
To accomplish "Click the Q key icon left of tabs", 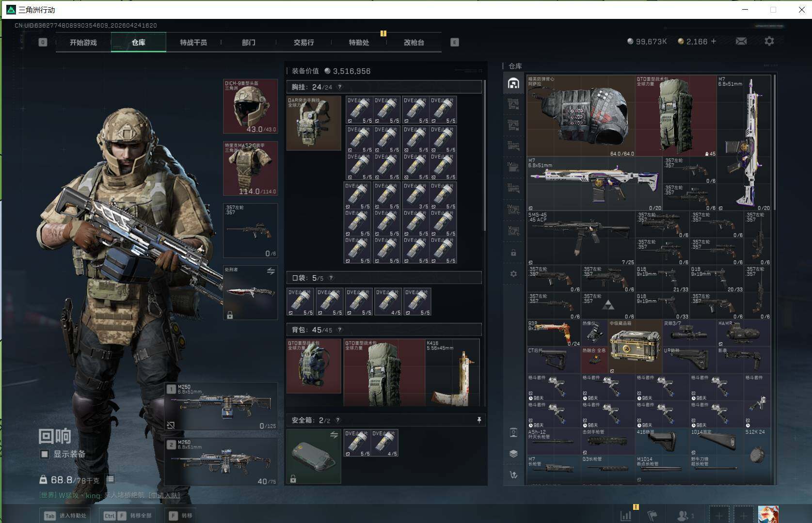I will [43, 42].
